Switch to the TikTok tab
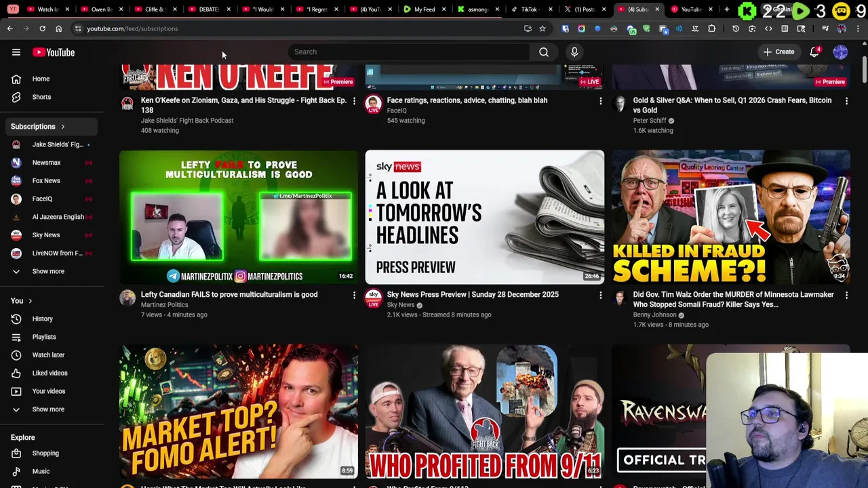 [x=530, y=9]
